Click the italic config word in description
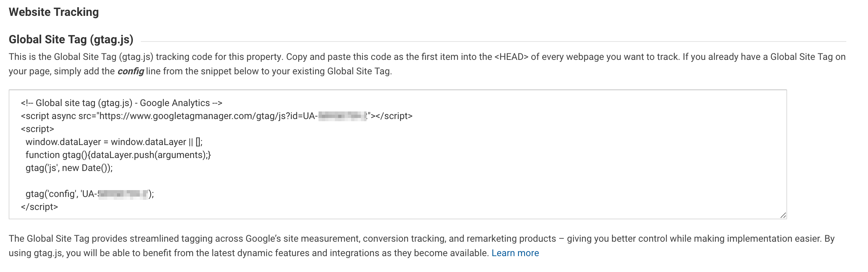 click(131, 71)
